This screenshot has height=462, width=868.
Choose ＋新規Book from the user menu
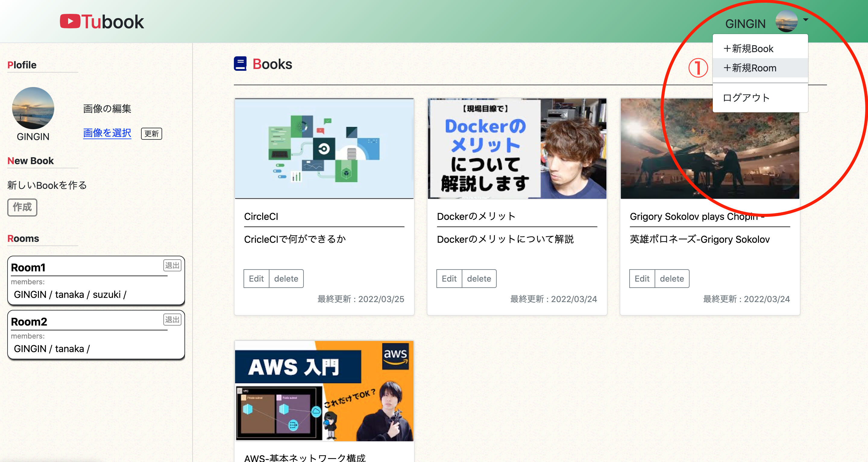click(x=760, y=49)
